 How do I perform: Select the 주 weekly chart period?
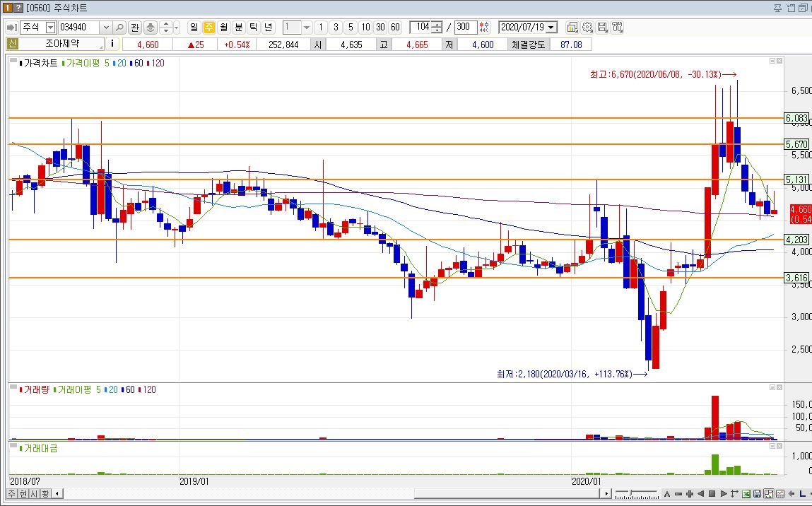click(x=208, y=27)
